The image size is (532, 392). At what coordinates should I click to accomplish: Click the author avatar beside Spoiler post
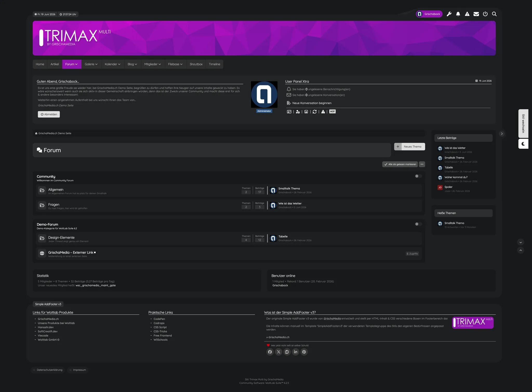[440, 187]
